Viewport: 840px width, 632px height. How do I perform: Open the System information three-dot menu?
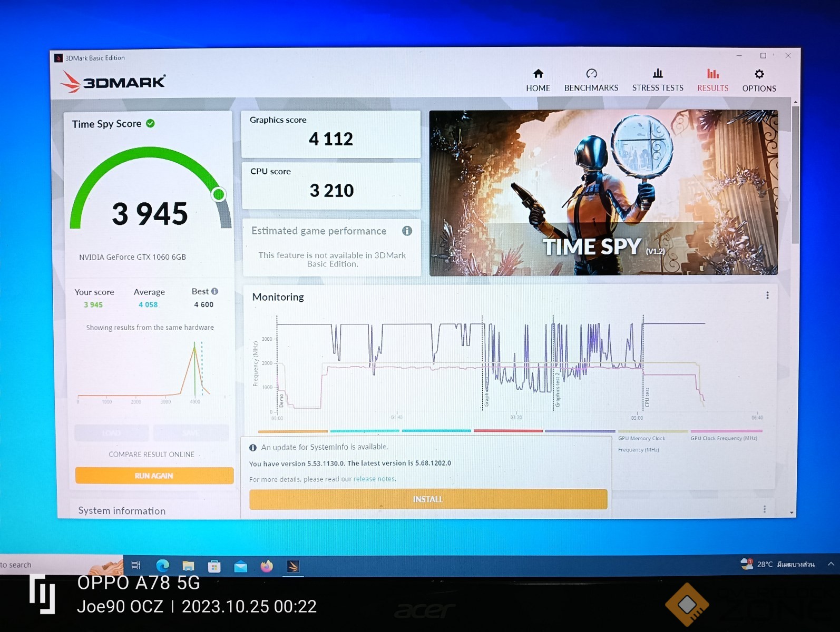click(765, 509)
